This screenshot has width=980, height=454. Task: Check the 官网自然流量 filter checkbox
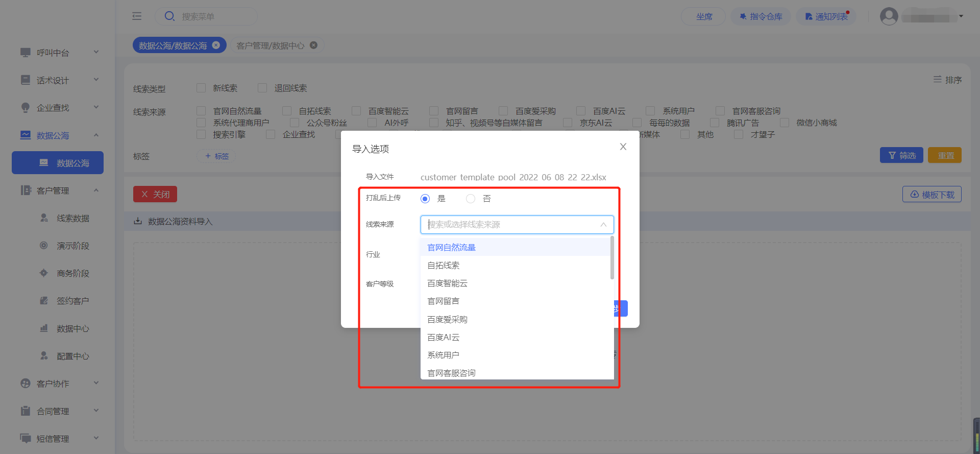pyautogui.click(x=201, y=111)
